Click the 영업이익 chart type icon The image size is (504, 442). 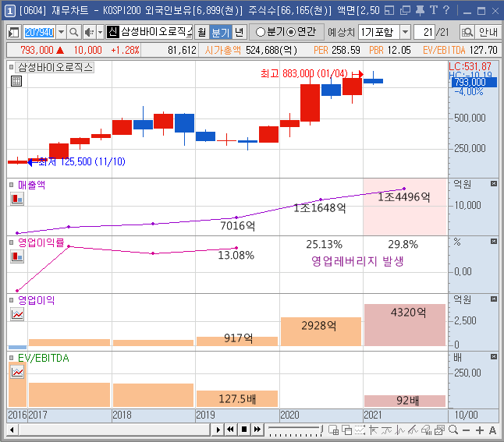coord(17,314)
